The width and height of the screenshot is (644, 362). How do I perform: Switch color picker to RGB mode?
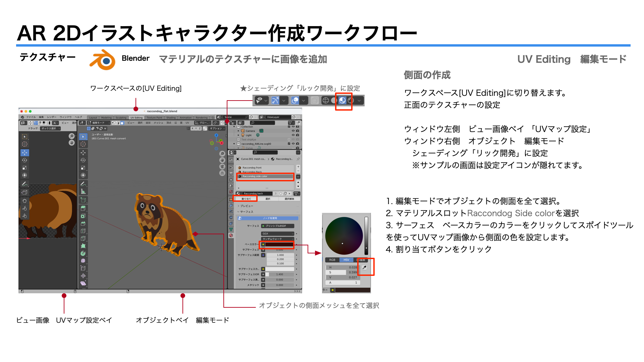332,260
